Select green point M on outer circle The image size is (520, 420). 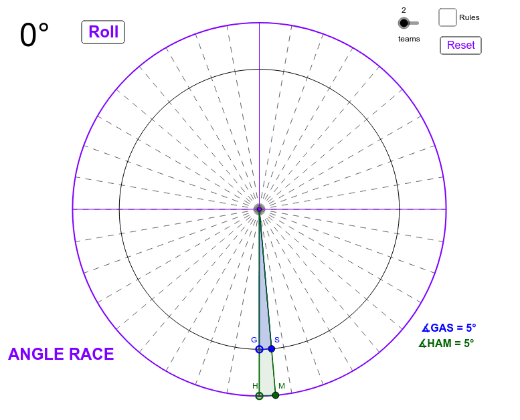pos(276,395)
